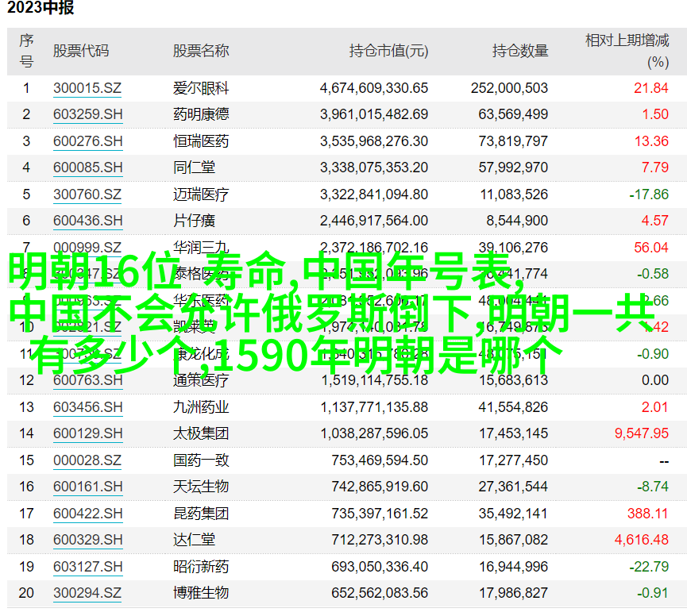Open stock code link 600422.SH

click(x=87, y=514)
